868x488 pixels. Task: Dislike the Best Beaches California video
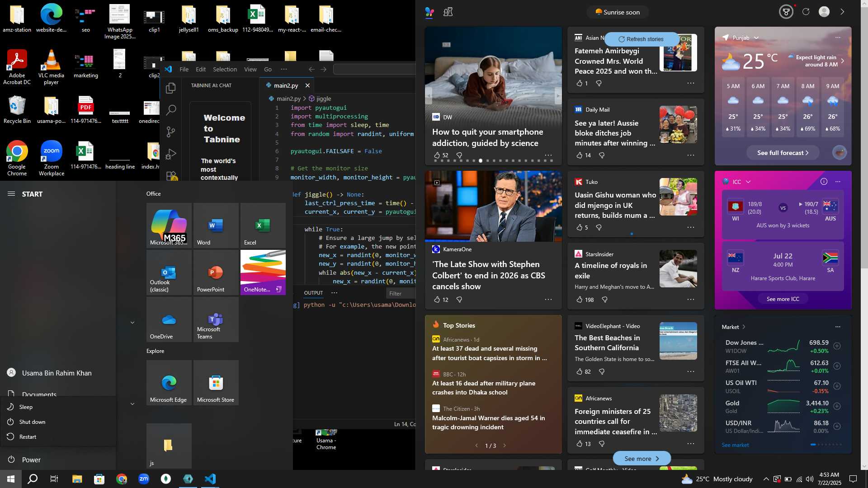602,371
